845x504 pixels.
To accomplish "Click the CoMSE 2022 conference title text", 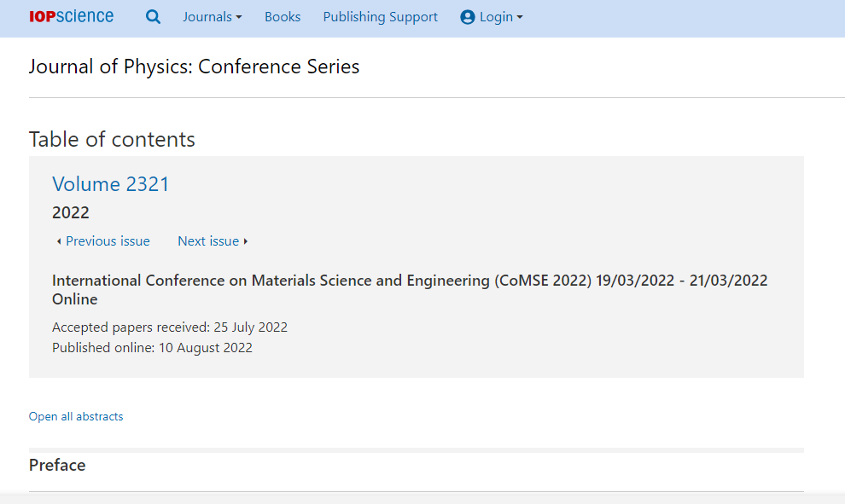I will [x=410, y=290].
